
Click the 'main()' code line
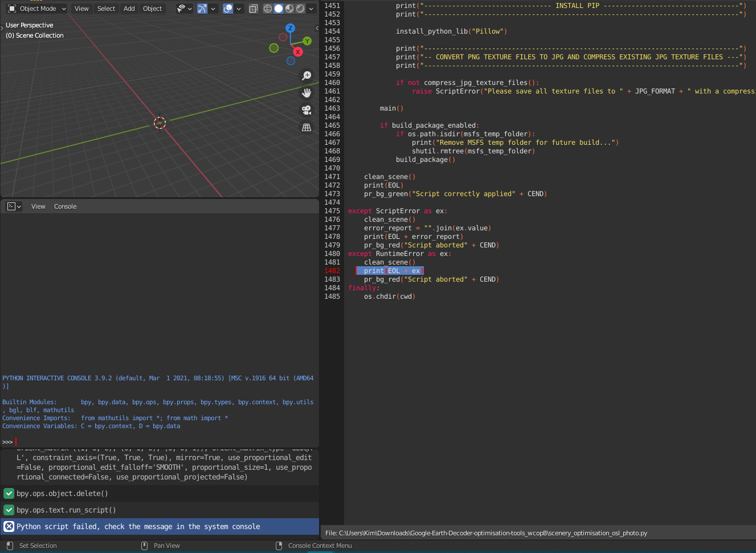[x=391, y=108]
